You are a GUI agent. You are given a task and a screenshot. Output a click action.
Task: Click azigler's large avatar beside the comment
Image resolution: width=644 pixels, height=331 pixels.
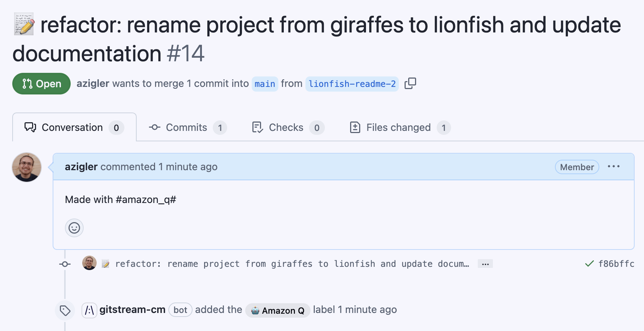coord(27,167)
